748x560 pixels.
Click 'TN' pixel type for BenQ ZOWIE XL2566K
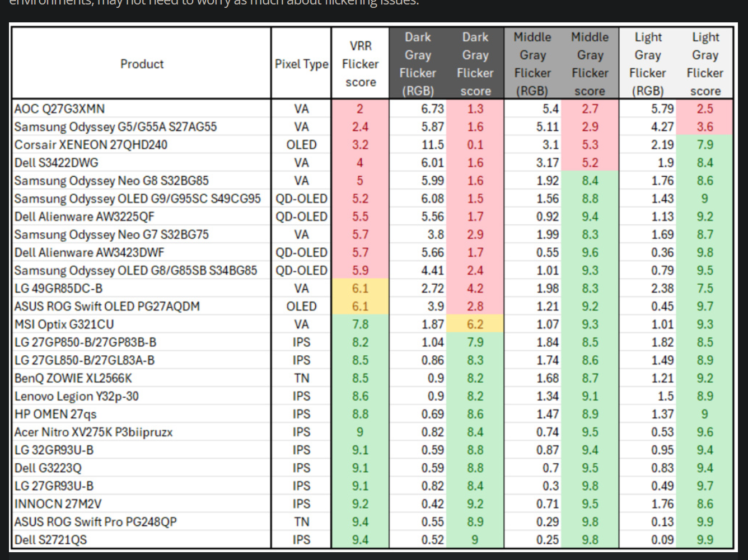301,378
